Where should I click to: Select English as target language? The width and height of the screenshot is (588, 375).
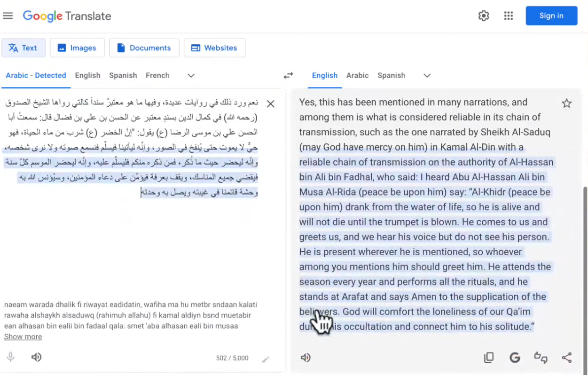(325, 75)
